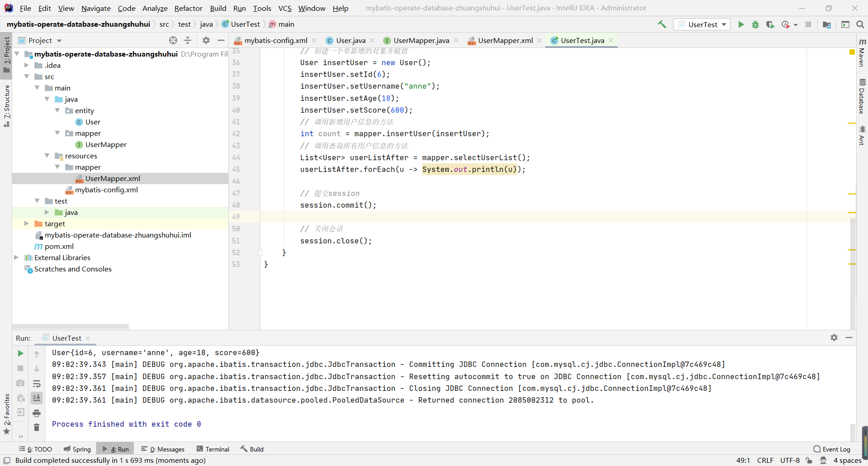Open the TODO tool window
The height and width of the screenshot is (466, 868).
(x=35, y=449)
